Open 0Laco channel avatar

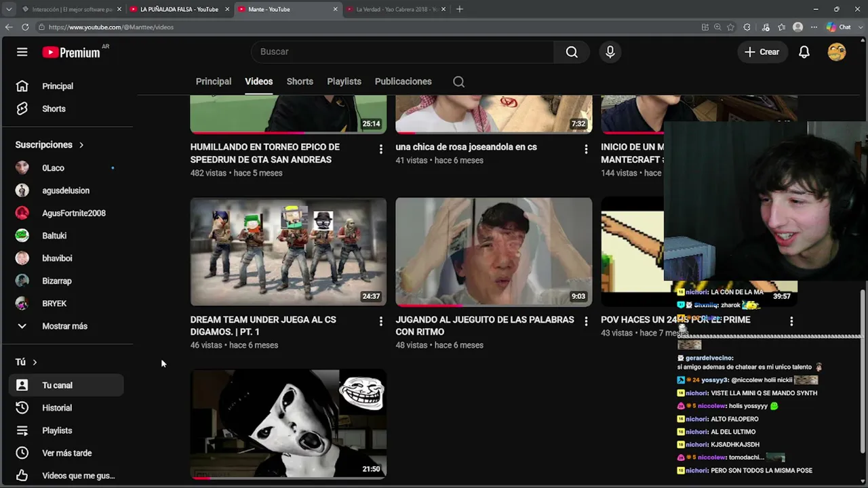[x=22, y=168]
